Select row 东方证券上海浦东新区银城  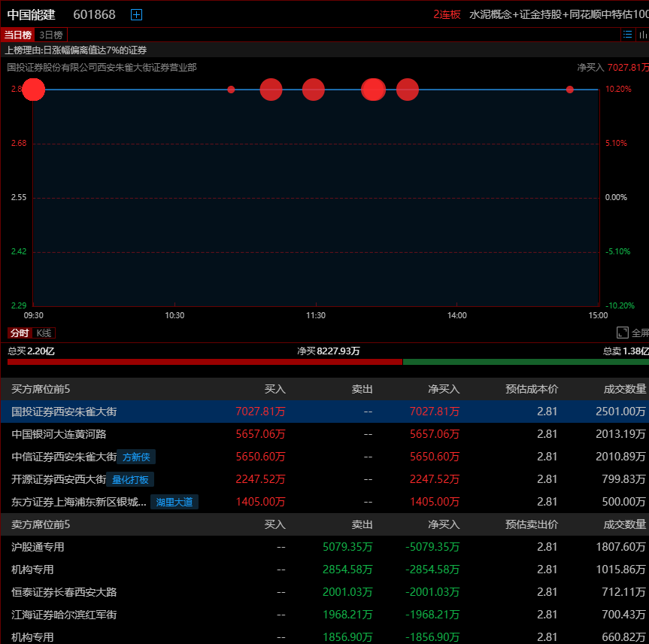click(325, 502)
